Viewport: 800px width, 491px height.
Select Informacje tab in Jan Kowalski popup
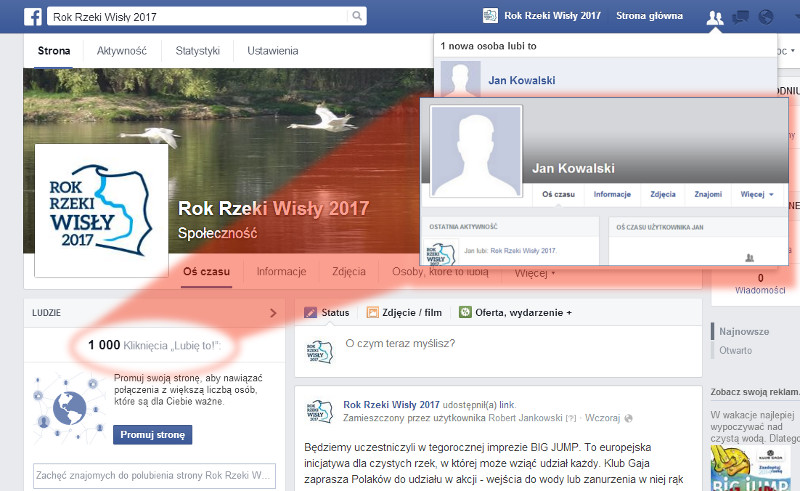coord(612,194)
